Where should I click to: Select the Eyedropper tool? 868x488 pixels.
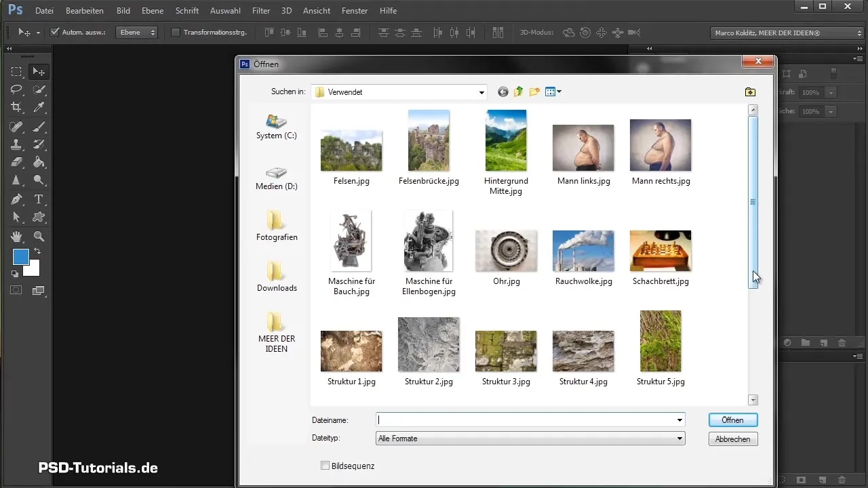39,107
